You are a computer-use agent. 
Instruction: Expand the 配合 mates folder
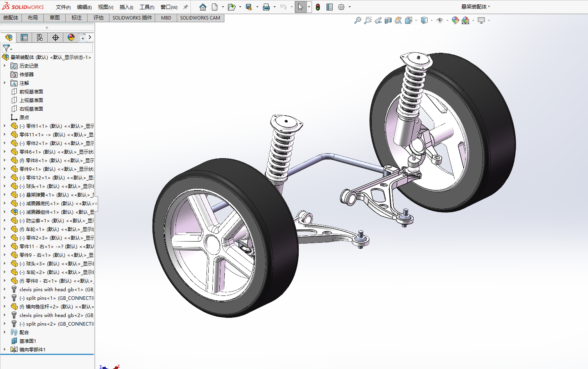pos(5,332)
